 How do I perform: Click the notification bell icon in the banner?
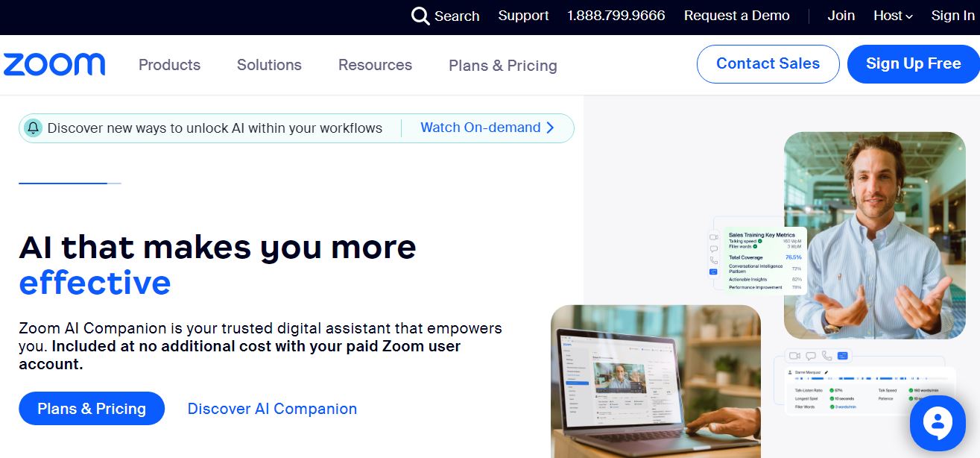click(x=33, y=128)
